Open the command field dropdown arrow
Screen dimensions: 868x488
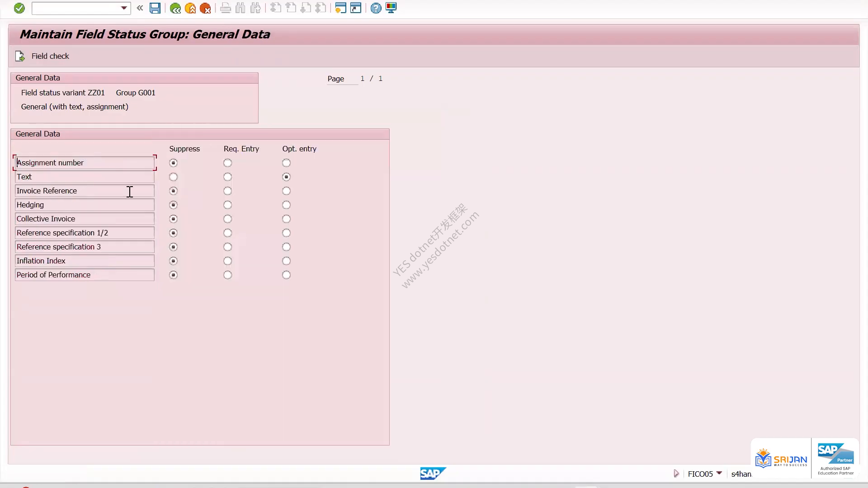(124, 8)
